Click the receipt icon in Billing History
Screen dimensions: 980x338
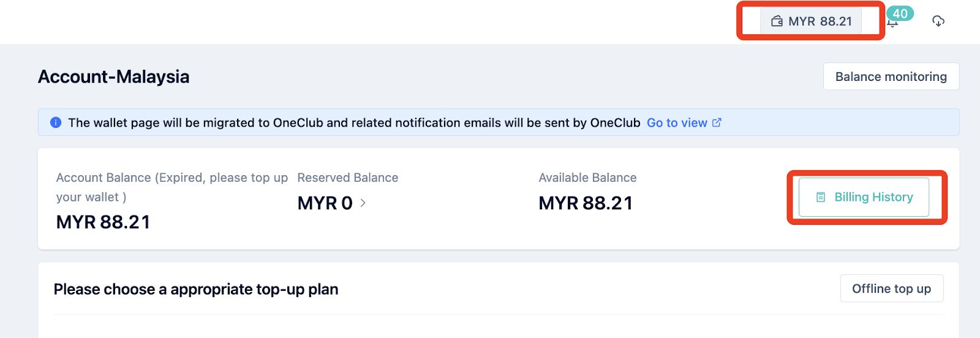tap(821, 197)
